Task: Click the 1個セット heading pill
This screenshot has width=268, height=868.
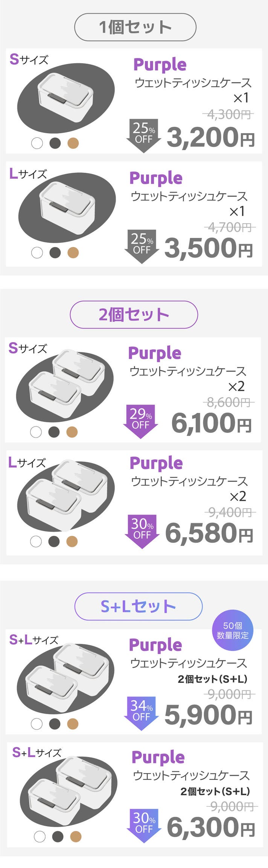Action: pos(135,27)
